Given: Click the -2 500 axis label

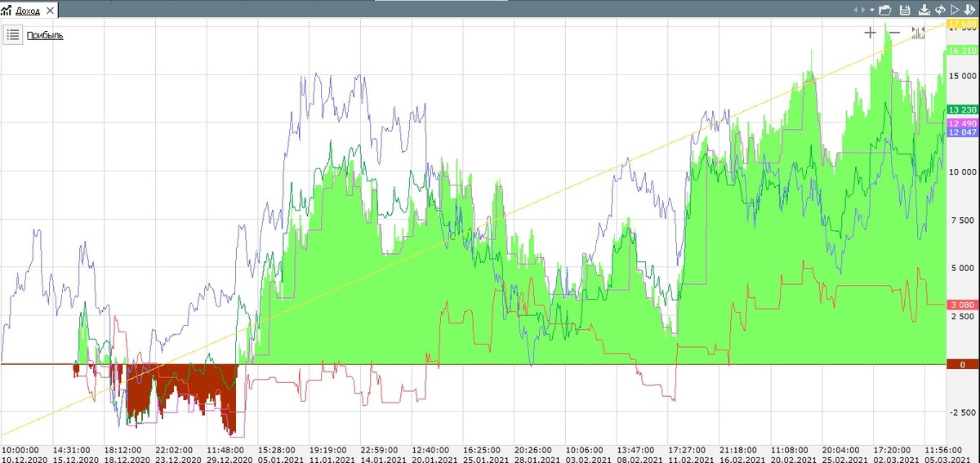Looking at the screenshot, I should (964, 412).
